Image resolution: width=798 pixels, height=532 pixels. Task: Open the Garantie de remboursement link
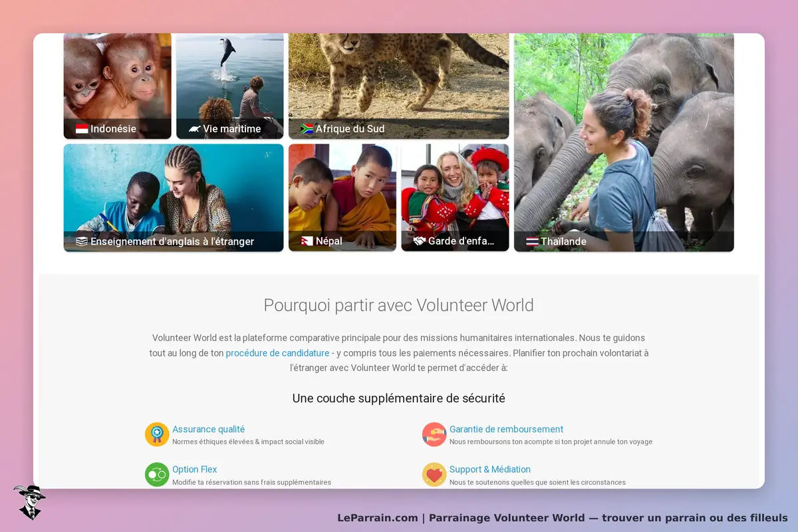[506, 430]
